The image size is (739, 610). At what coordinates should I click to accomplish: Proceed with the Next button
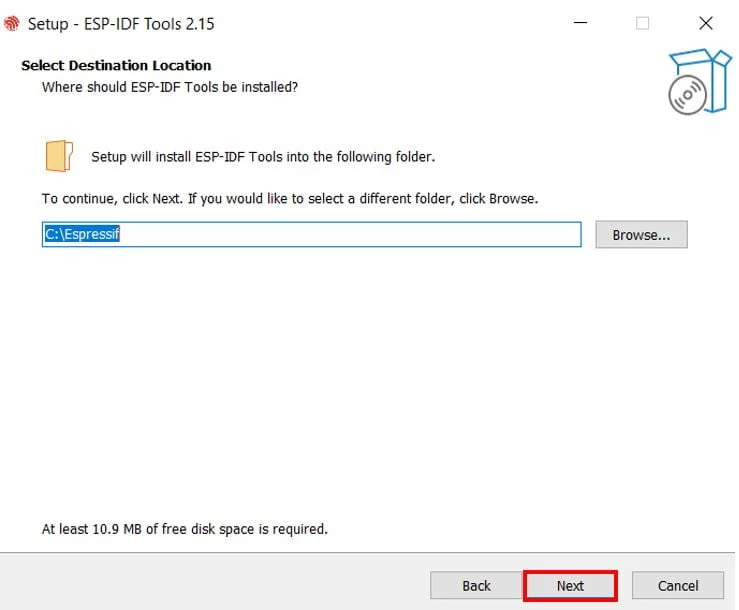pyautogui.click(x=570, y=585)
